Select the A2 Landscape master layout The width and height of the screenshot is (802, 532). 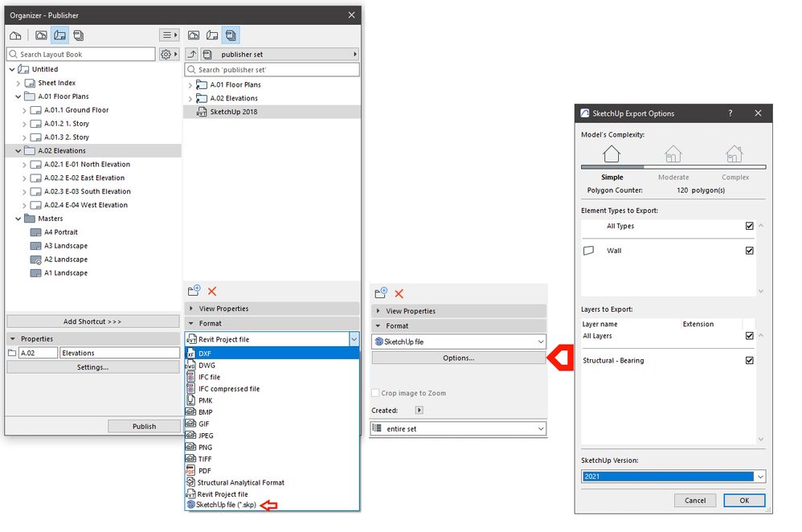65,260
